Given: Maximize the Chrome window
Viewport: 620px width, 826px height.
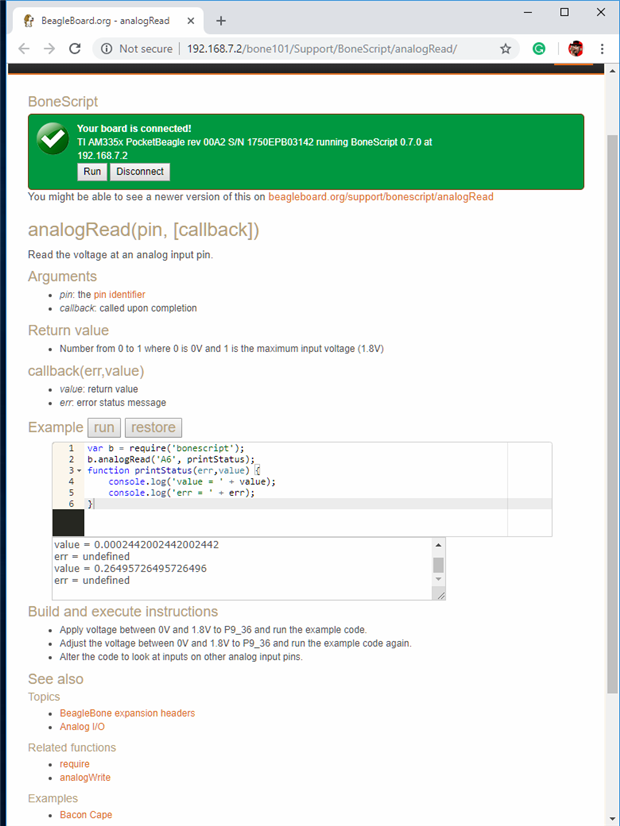Looking at the screenshot, I should tap(564, 12).
